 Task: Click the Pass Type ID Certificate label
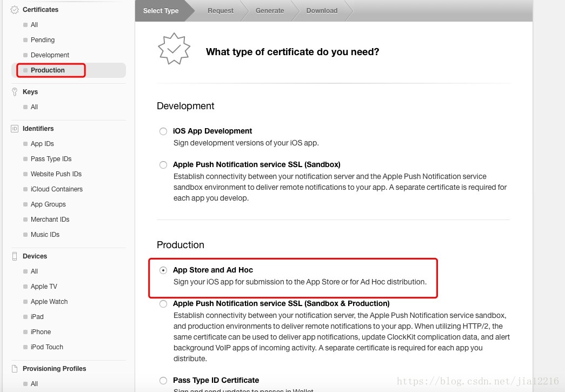[x=216, y=381]
